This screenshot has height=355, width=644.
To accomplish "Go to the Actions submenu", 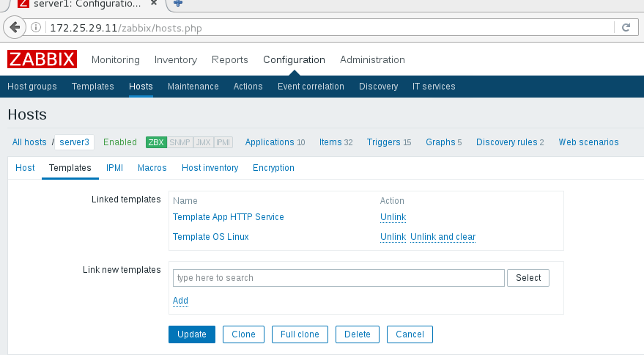I will point(248,87).
